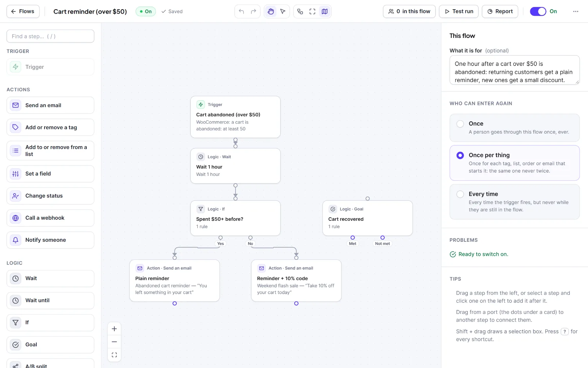Open the three-dot more options menu
This screenshot has height=368, width=588.
(576, 11)
